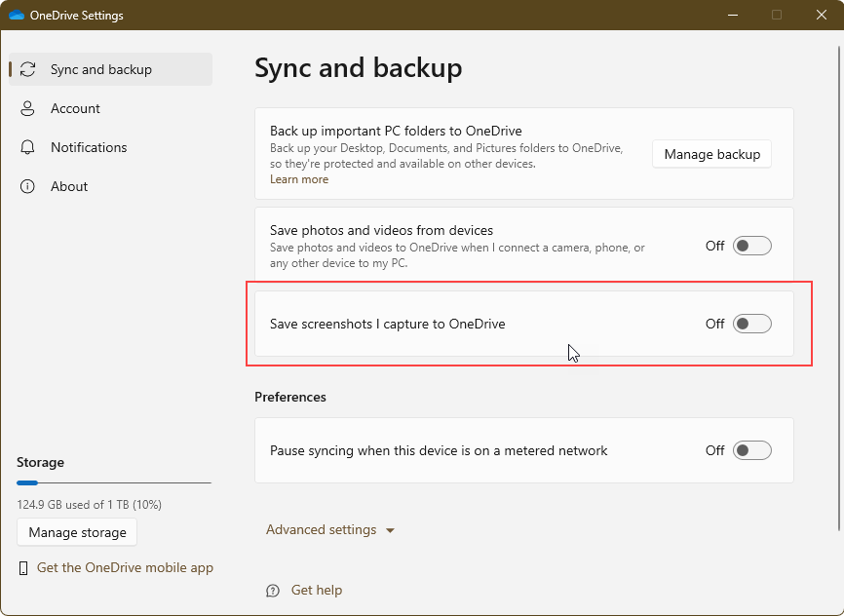Click the 'Sync and backup' page heading
The image size is (844, 616).
[358, 68]
